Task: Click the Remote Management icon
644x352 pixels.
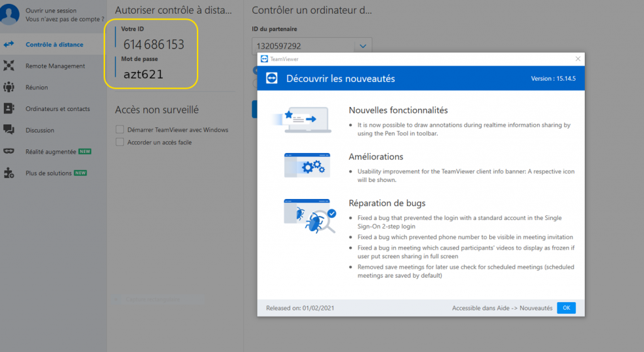Action: click(9, 65)
